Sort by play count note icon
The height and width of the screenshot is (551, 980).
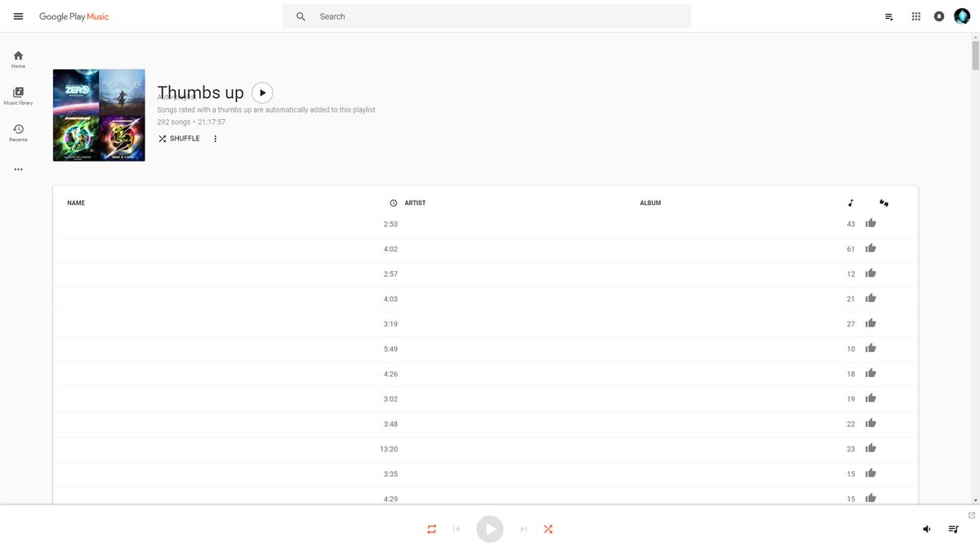click(x=851, y=203)
